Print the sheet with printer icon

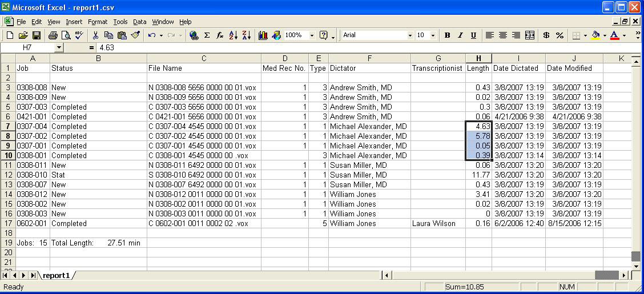[53, 35]
